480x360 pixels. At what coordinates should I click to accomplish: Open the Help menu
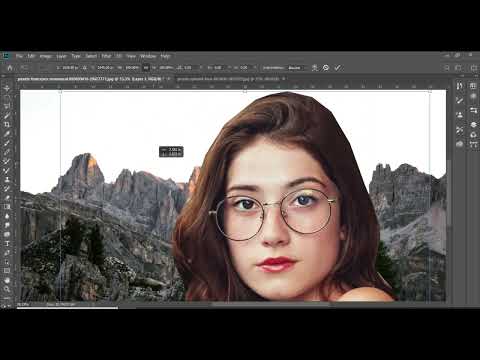point(165,56)
